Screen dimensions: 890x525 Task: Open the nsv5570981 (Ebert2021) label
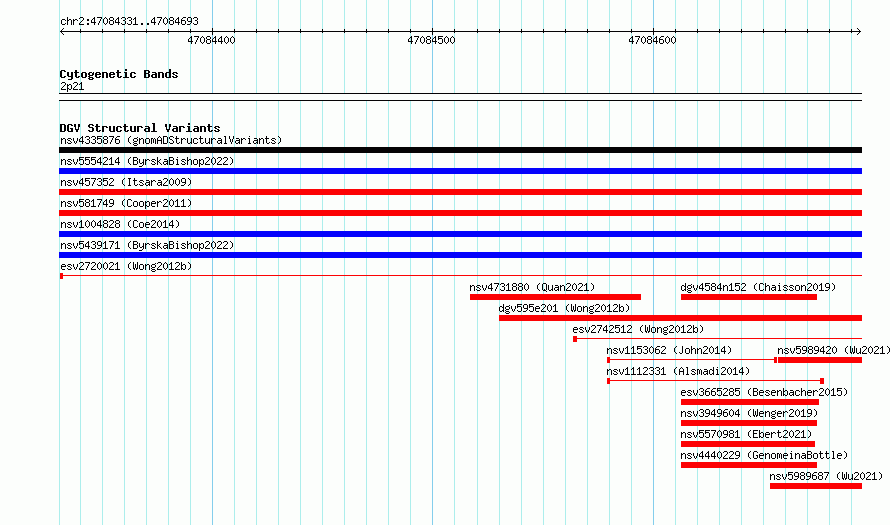[x=746, y=434]
